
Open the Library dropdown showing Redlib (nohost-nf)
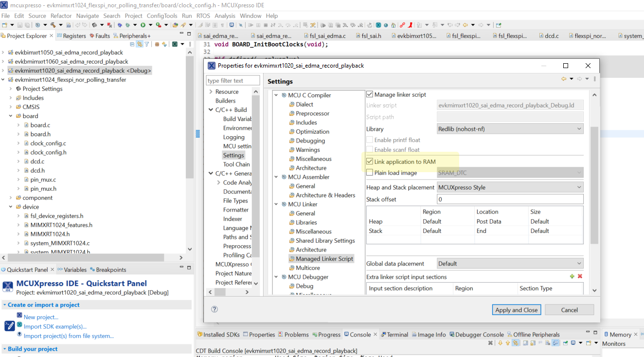pos(578,129)
